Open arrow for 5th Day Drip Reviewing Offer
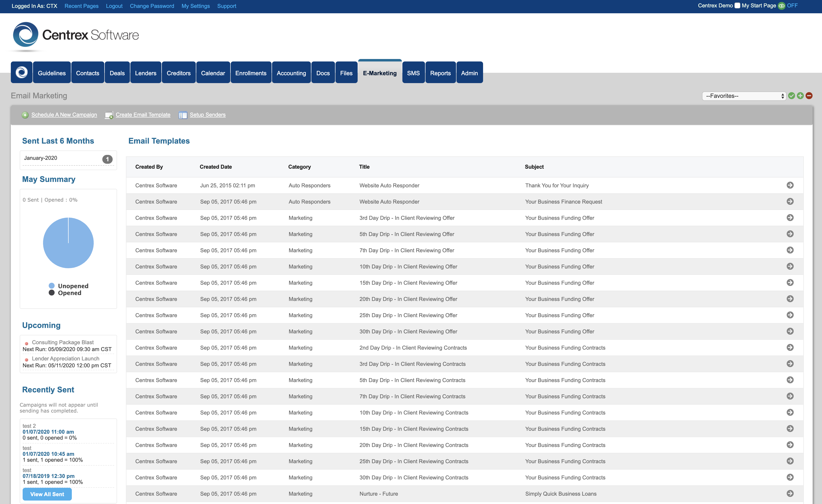The height and width of the screenshot is (504, 822). (x=790, y=234)
